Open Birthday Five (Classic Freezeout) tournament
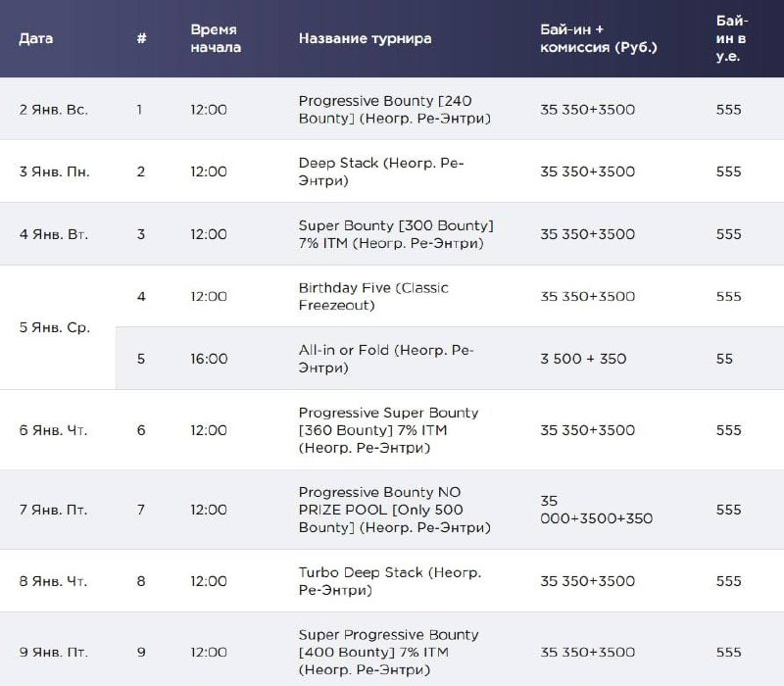 tap(373, 296)
